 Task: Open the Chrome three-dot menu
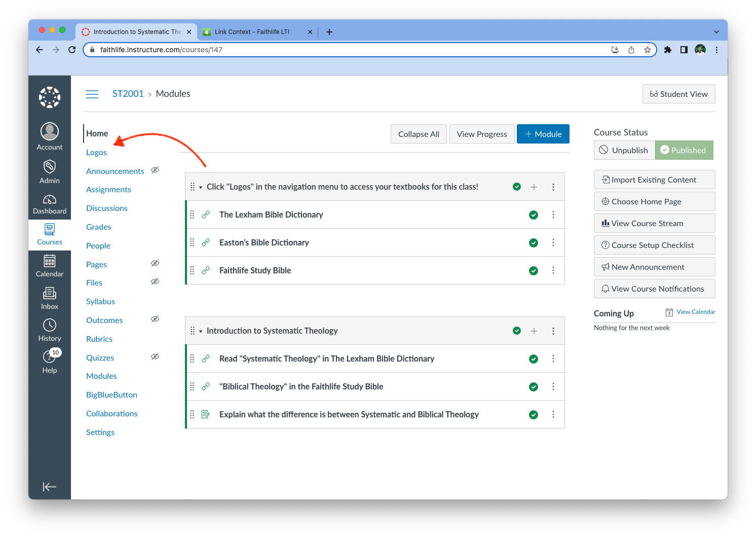(716, 50)
